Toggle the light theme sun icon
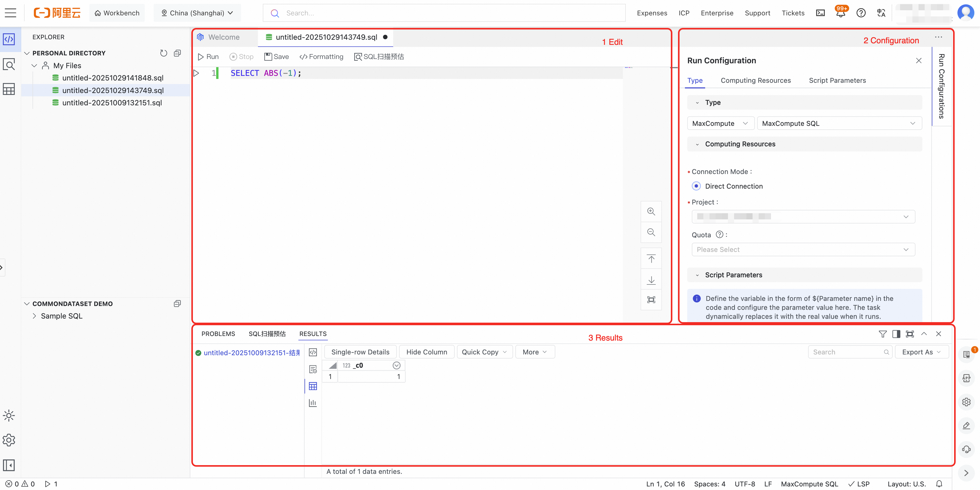The width and height of the screenshot is (980, 490). click(x=9, y=415)
